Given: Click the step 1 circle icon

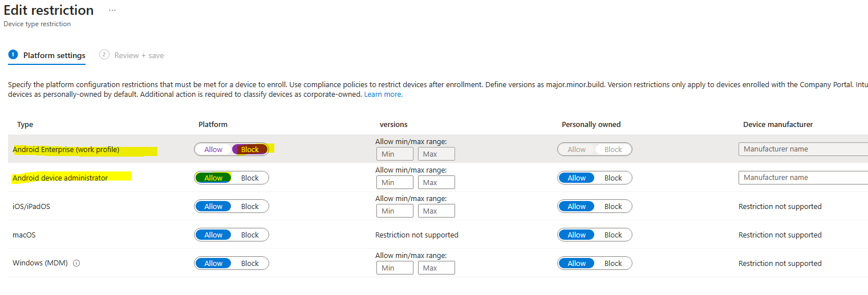Looking at the screenshot, I should click(x=13, y=55).
